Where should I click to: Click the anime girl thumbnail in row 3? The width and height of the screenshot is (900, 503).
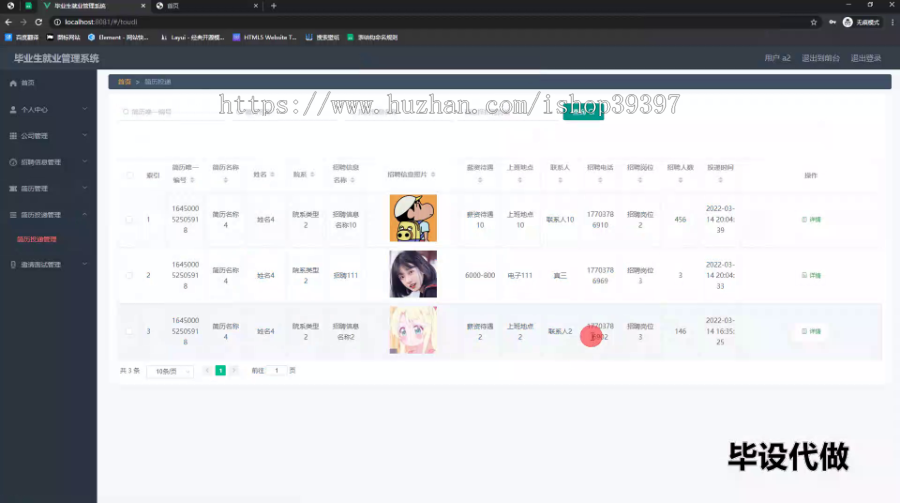[x=413, y=330]
